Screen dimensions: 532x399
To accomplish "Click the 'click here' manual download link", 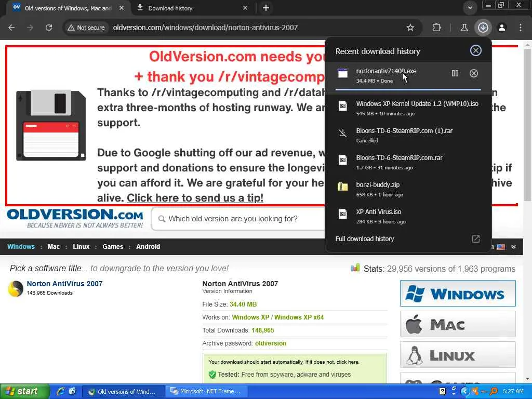I will pos(348,362).
